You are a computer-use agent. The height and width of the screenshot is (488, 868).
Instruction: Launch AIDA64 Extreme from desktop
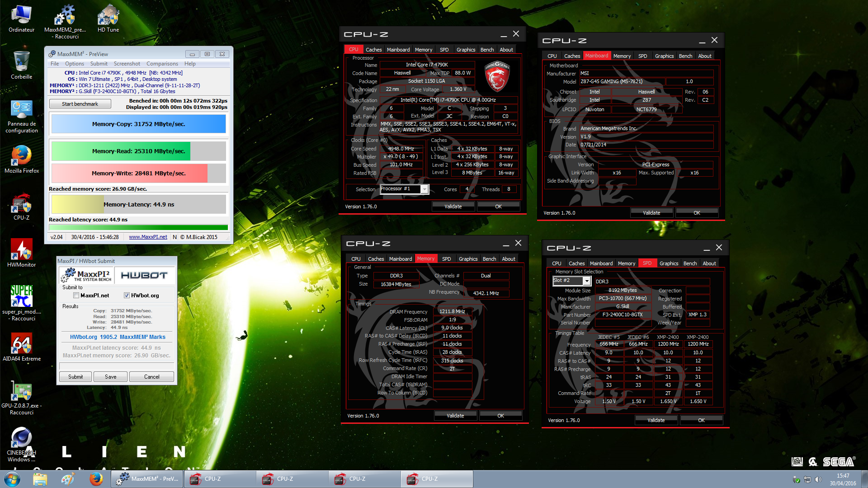(21, 348)
